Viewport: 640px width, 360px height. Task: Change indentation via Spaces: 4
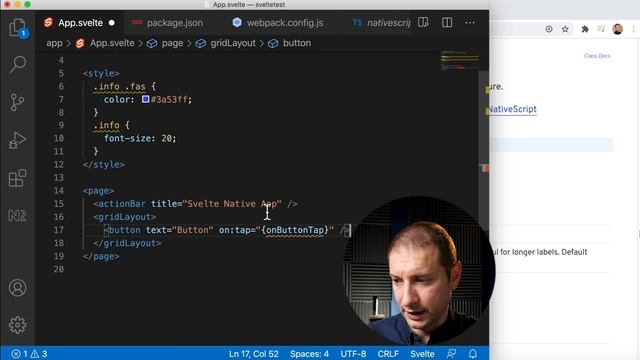(x=309, y=354)
